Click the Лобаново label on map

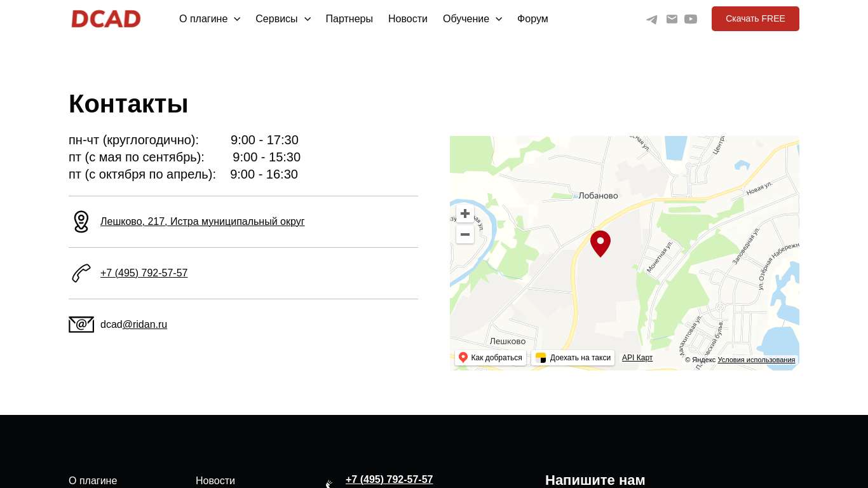(599, 196)
